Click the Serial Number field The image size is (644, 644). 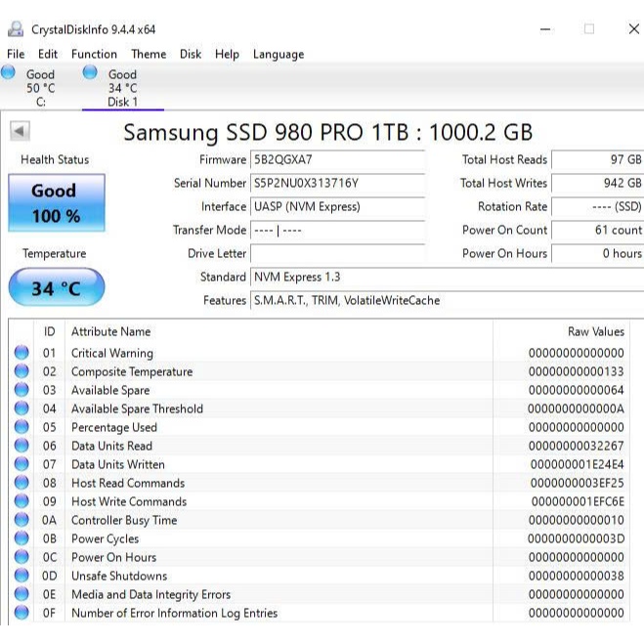338,184
